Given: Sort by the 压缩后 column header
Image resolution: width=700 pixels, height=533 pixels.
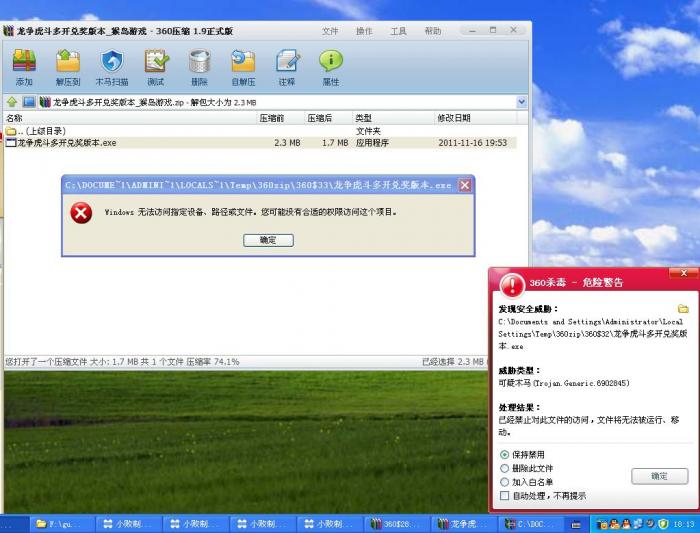Looking at the screenshot, I should coord(329,118).
